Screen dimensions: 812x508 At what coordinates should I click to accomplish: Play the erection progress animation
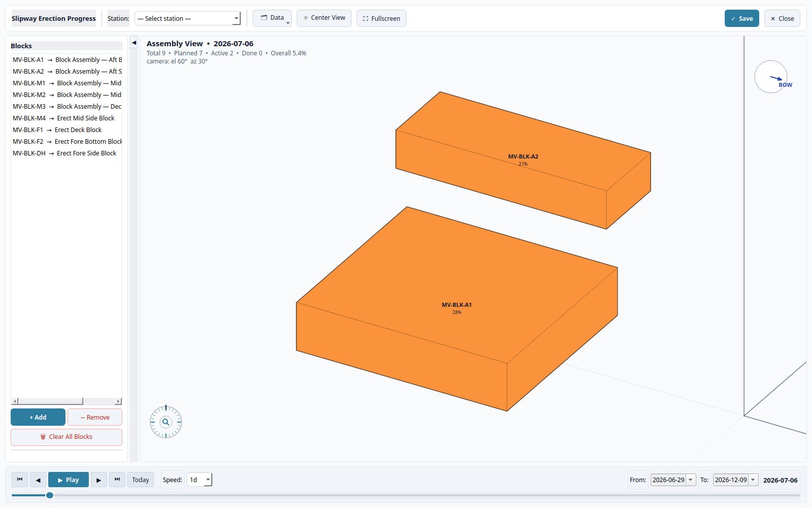tap(69, 480)
